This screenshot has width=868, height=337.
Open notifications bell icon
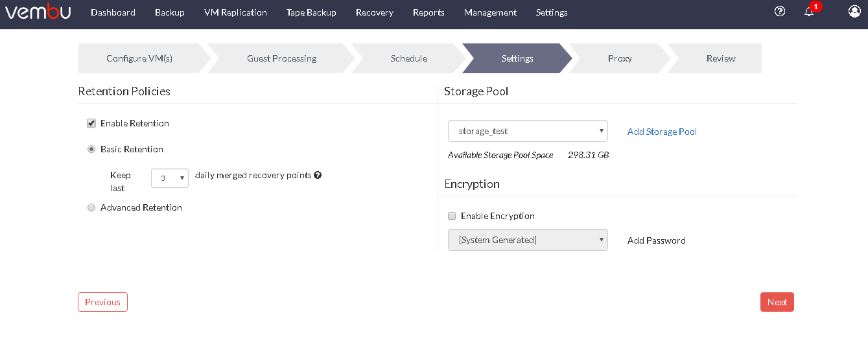[809, 12]
